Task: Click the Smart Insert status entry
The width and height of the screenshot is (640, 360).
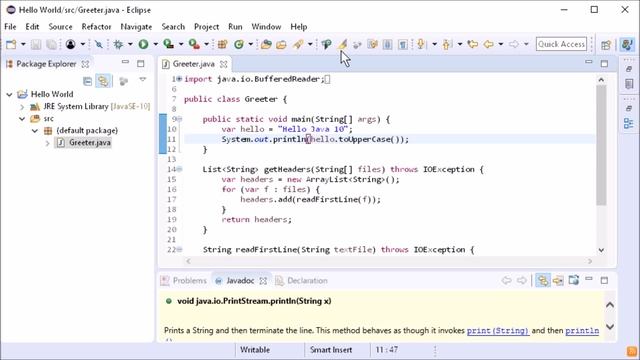Action: click(331, 350)
